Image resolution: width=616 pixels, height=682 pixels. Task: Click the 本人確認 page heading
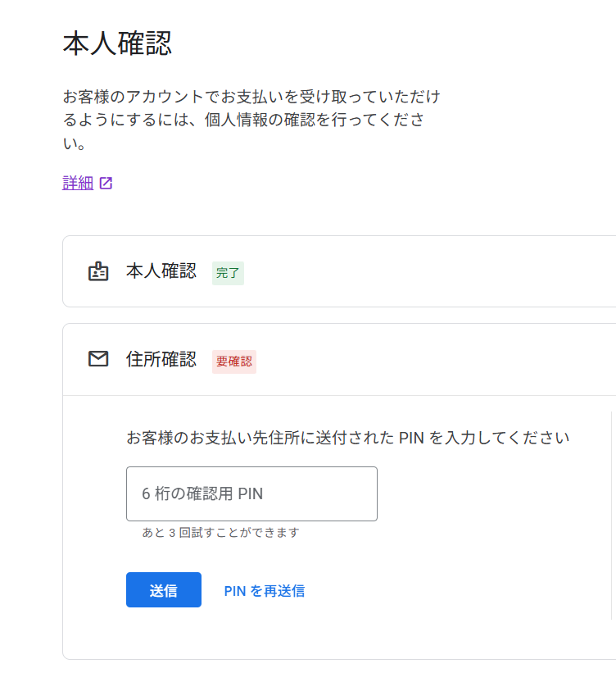(x=117, y=43)
